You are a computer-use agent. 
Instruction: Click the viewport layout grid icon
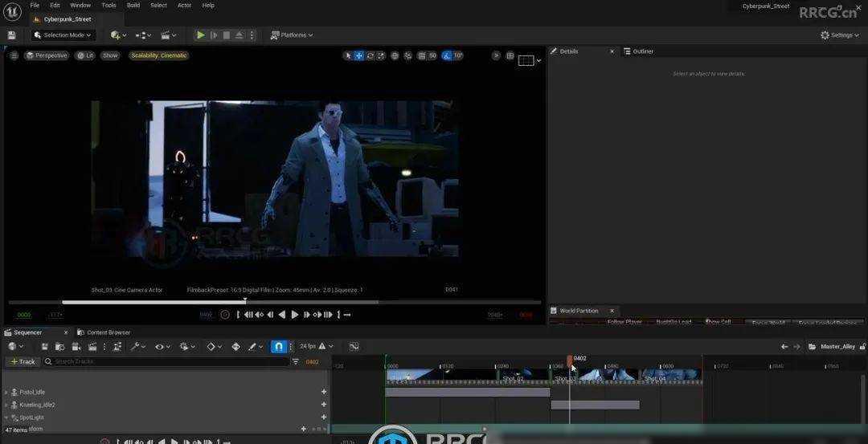[x=510, y=56]
